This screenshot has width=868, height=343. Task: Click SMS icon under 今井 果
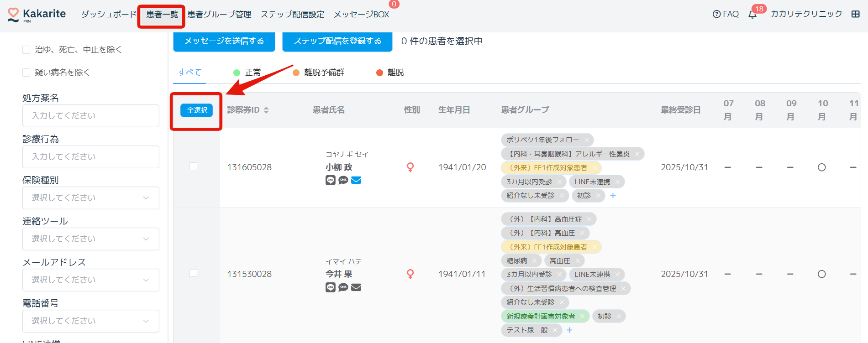coord(343,287)
